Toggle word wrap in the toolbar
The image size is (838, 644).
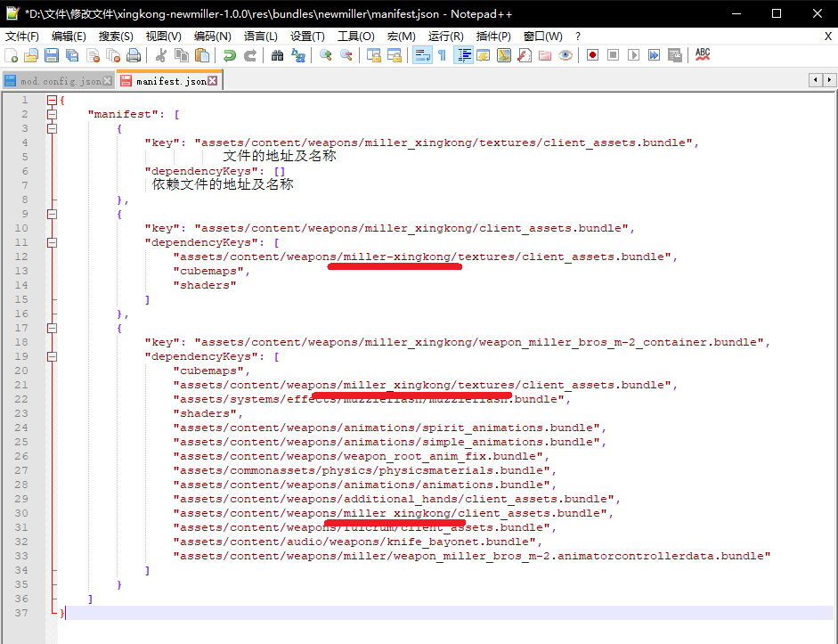coord(422,55)
